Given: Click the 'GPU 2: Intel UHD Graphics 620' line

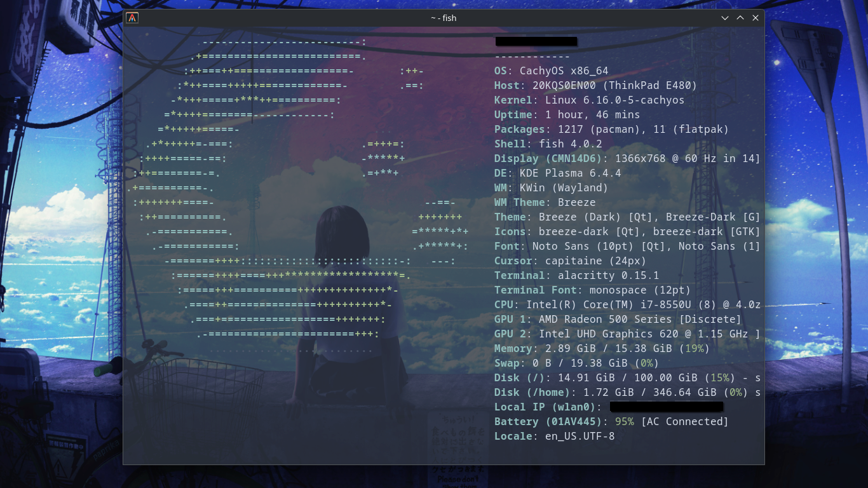Looking at the screenshot, I should pyautogui.click(x=627, y=334).
